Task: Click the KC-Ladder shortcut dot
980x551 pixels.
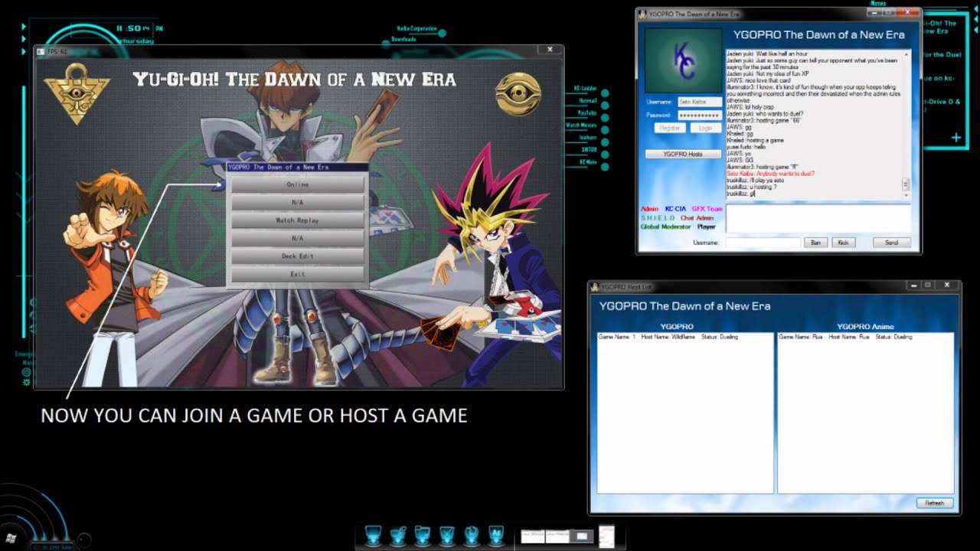Action: pyautogui.click(x=605, y=93)
